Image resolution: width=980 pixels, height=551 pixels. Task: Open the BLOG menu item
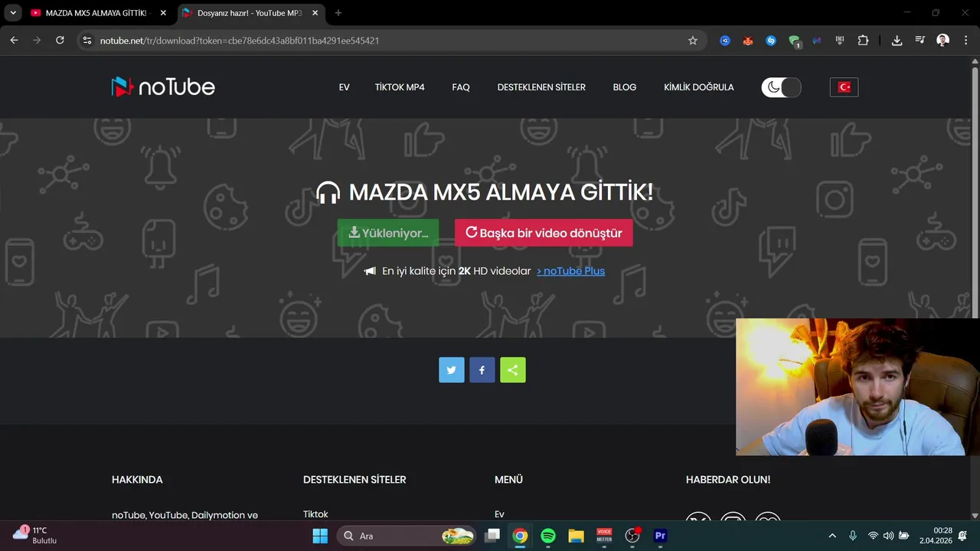pos(625,87)
